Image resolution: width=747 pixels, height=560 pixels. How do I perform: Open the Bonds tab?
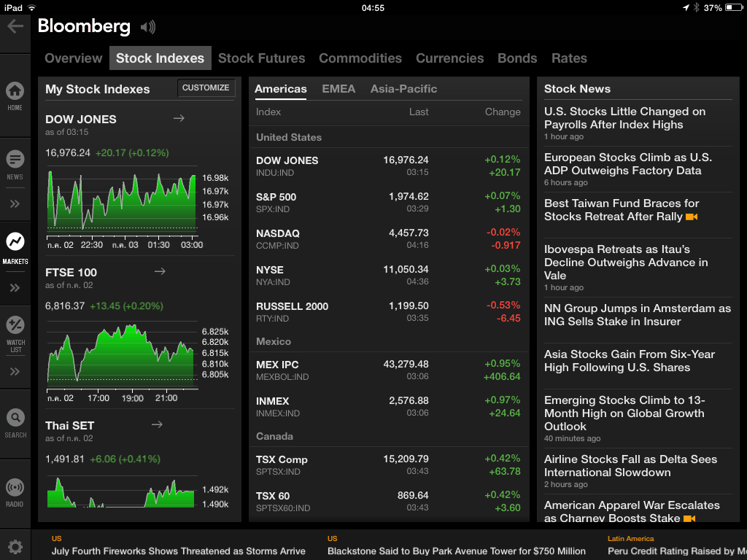tap(517, 58)
